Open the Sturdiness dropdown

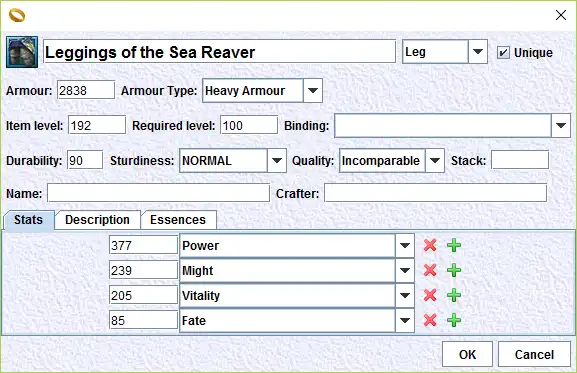(233, 161)
